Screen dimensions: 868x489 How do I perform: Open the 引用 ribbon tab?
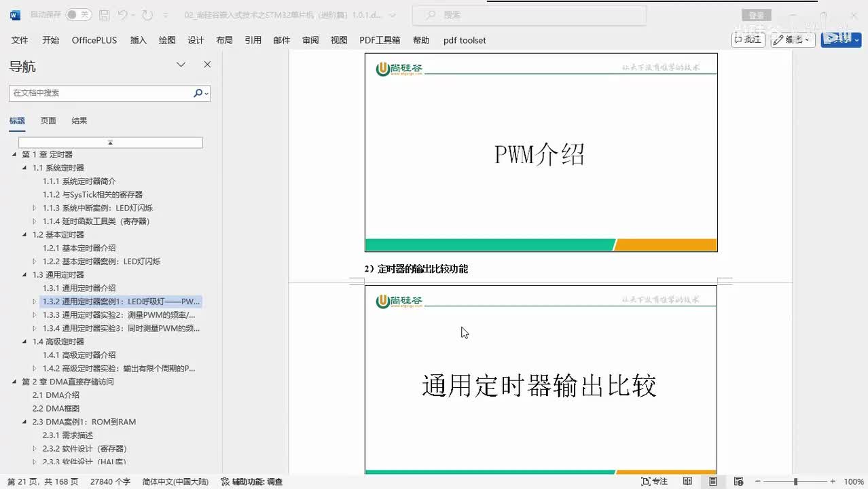coord(253,40)
